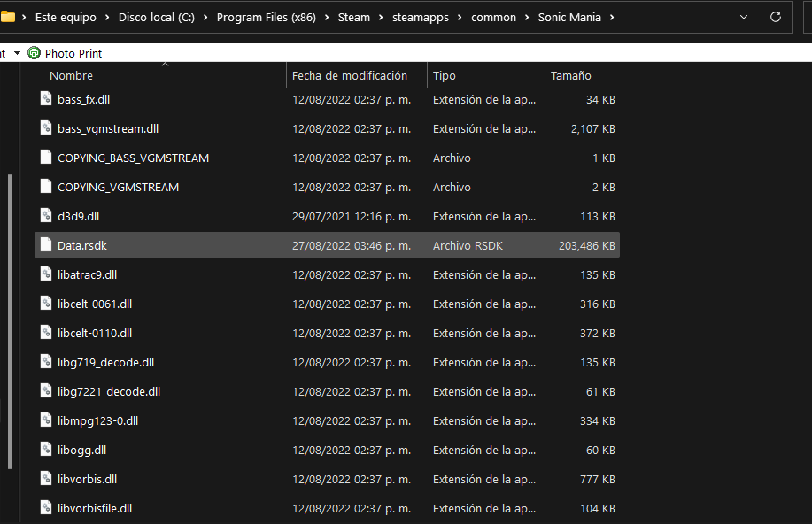Select libvorbisfile.dll file name
Viewport: 812px width, 524px height.
click(95, 508)
